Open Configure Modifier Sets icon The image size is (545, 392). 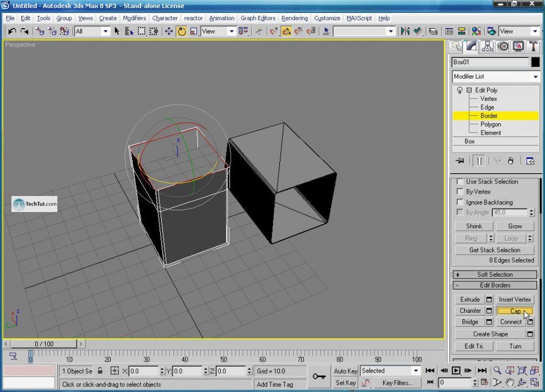pos(530,161)
